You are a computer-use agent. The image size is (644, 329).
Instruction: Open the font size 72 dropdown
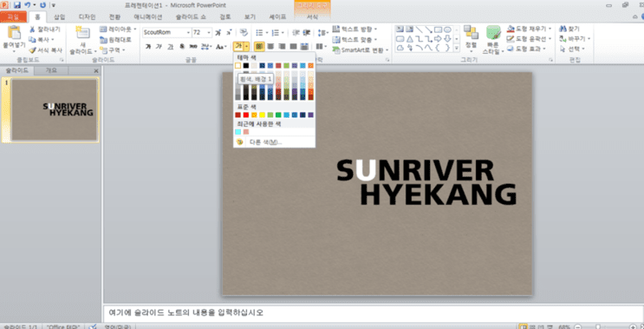(209, 32)
